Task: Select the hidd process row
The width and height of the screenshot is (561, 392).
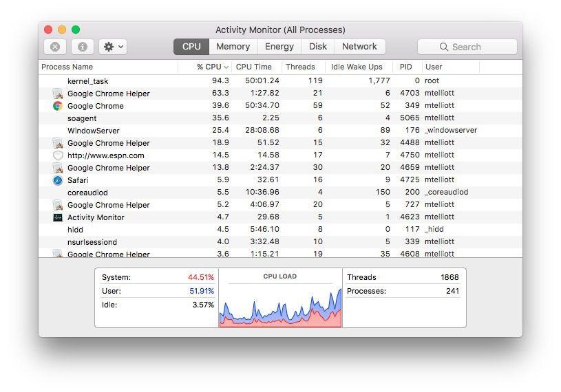Action: coord(280,230)
